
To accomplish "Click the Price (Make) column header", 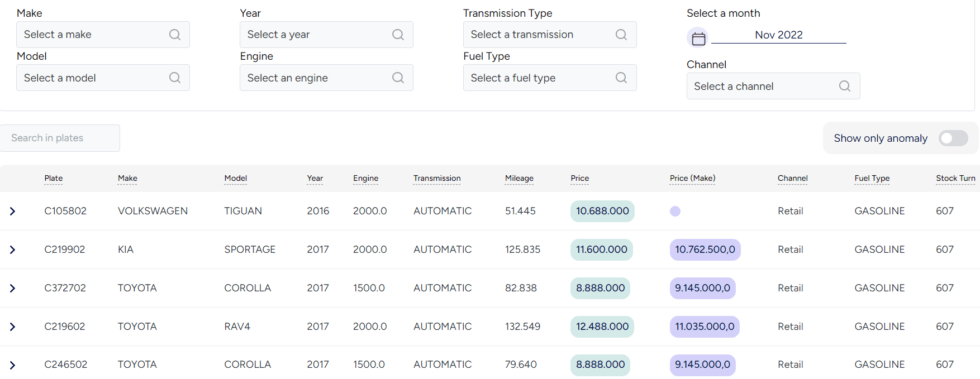I will pos(692,178).
